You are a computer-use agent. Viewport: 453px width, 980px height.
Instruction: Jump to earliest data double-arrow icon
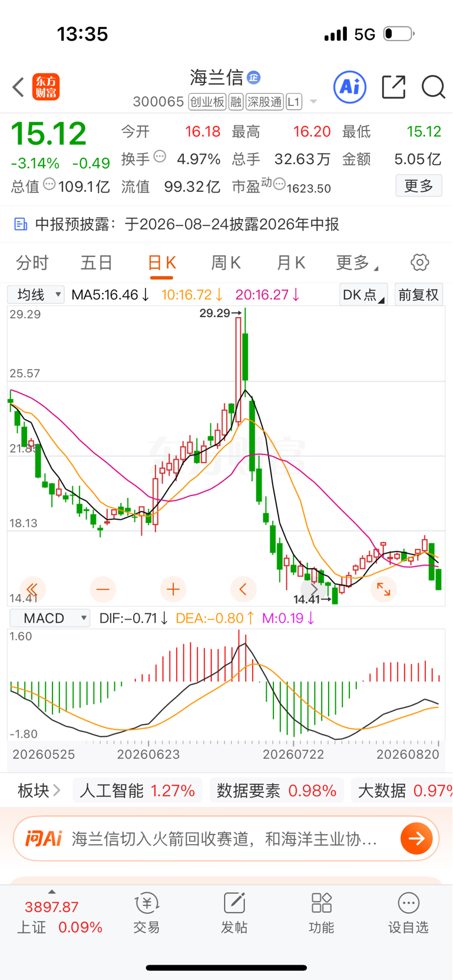click(33, 589)
